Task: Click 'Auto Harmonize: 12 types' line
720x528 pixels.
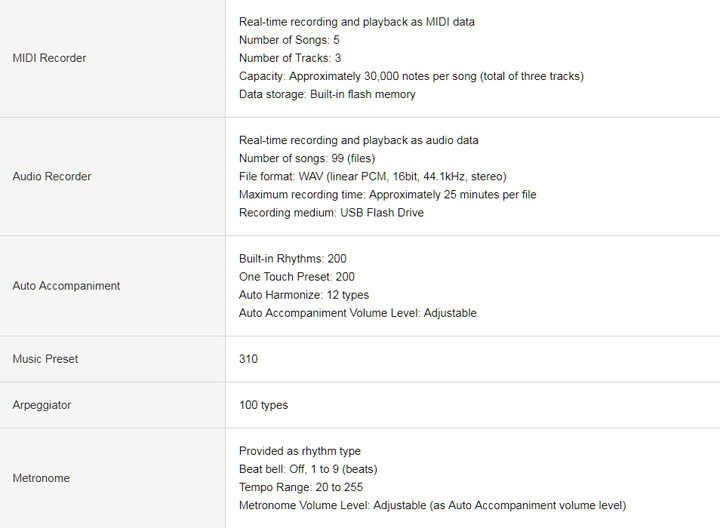Action: coord(304,295)
